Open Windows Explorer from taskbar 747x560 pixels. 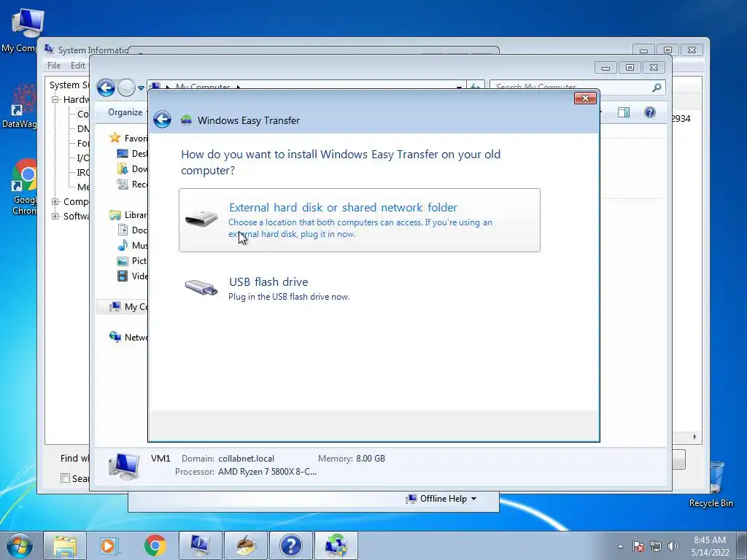65,545
